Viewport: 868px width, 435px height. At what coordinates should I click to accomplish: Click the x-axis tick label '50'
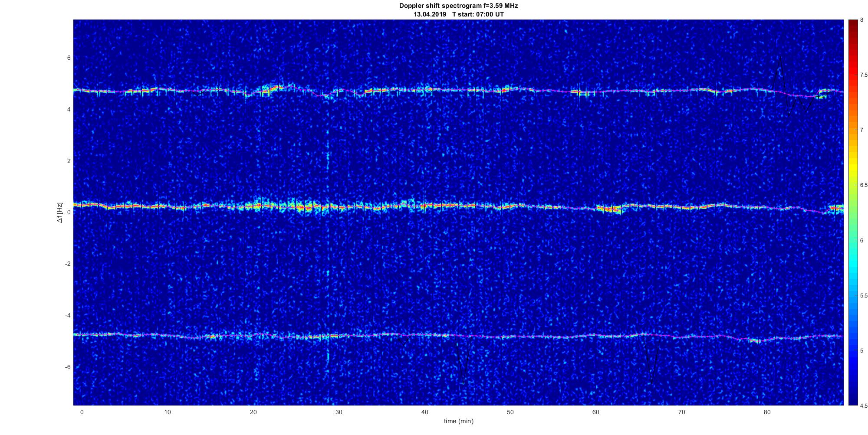click(510, 412)
